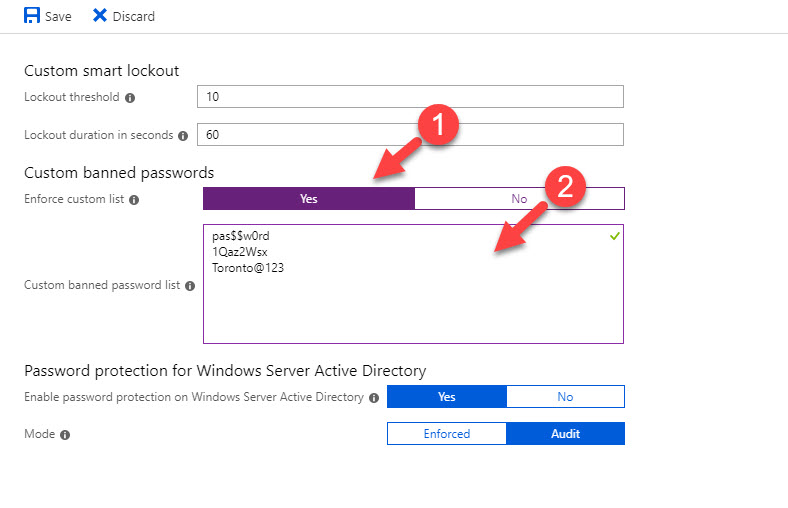
Task: Click the Save button label
Action: tap(58, 17)
